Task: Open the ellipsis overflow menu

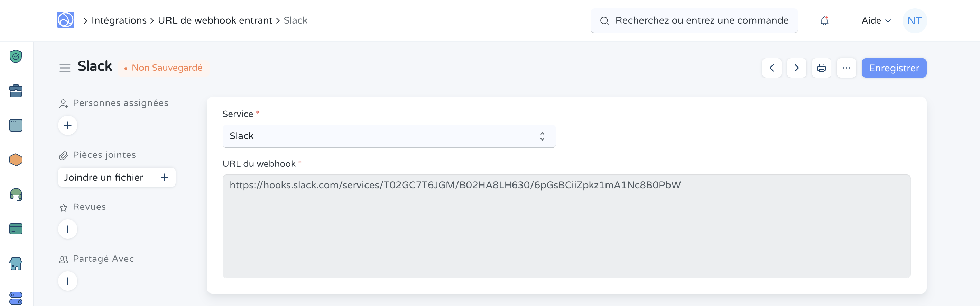Action: (847, 68)
